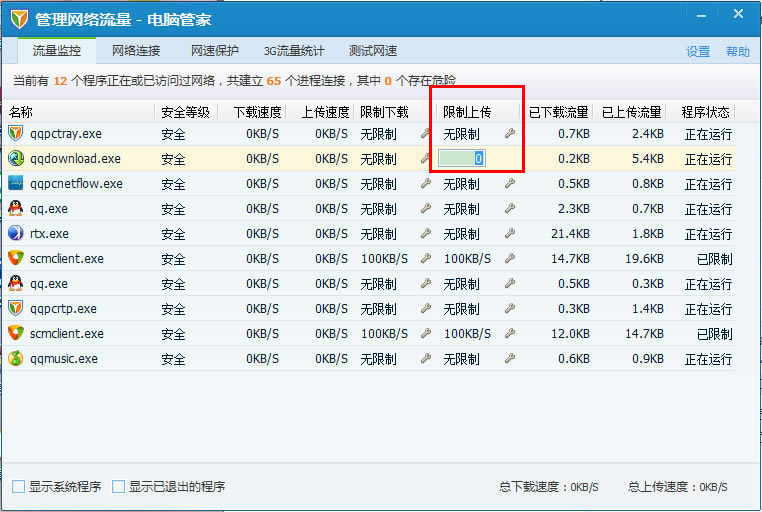Edit upload limit wrench for qqpctray.exe

point(510,133)
